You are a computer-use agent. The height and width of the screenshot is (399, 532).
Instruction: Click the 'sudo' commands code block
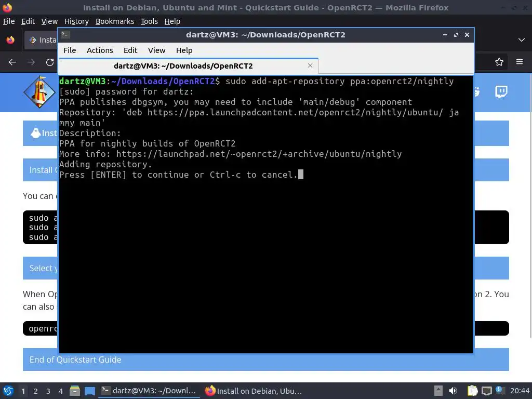coord(40,228)
